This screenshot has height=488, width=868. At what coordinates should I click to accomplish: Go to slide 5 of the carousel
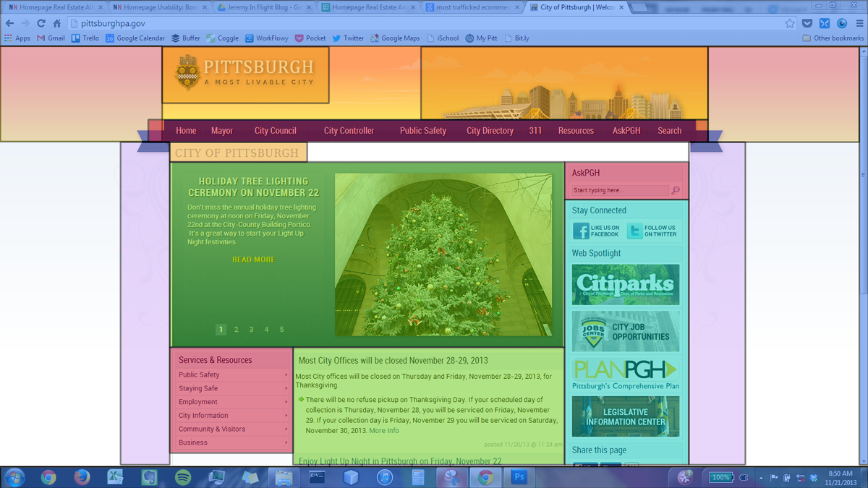point(281,329)
